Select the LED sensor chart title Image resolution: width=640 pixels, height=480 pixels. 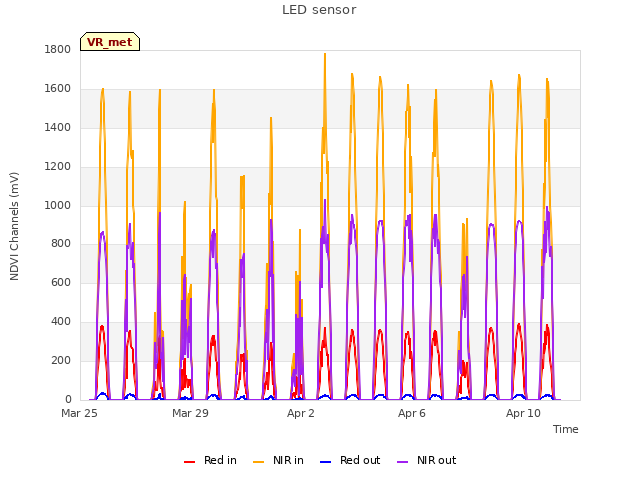click(x=319, y=10)
